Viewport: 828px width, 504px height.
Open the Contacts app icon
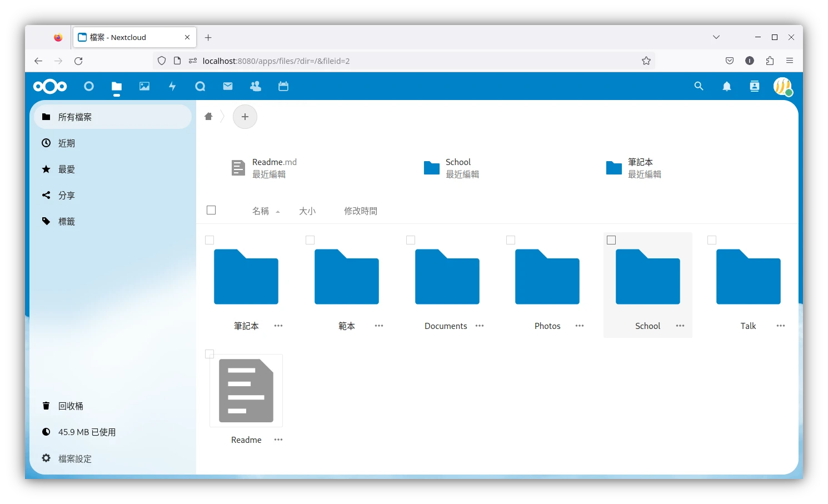(x=255, y=86)
